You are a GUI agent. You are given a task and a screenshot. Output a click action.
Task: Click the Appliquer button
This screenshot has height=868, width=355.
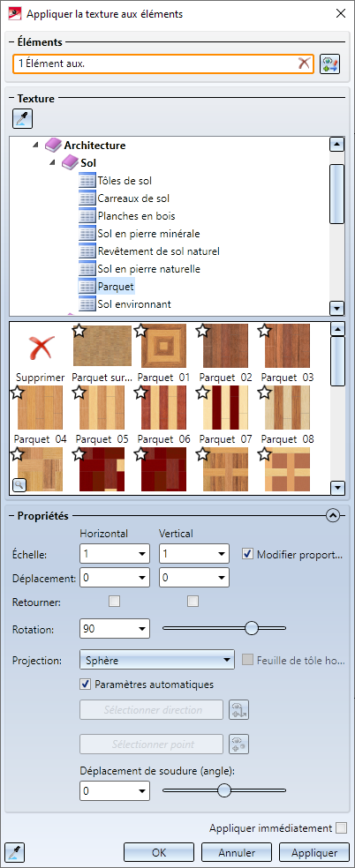point(314,852)
